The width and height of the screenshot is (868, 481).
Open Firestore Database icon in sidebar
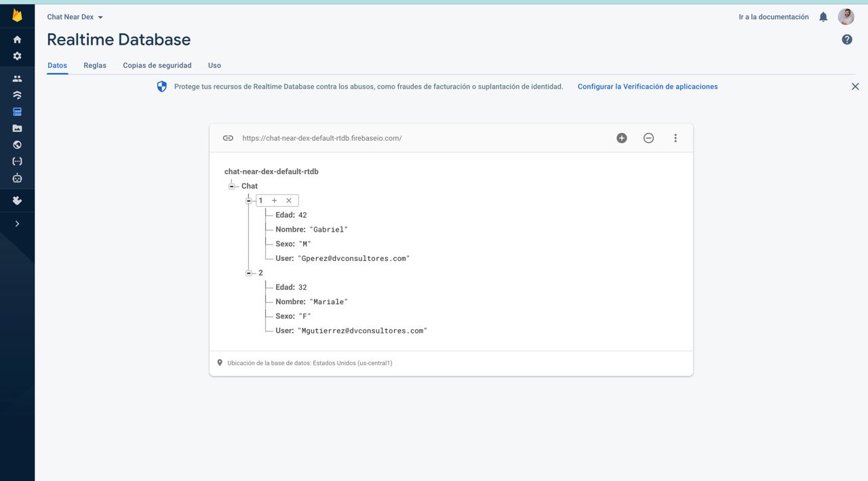17,95
